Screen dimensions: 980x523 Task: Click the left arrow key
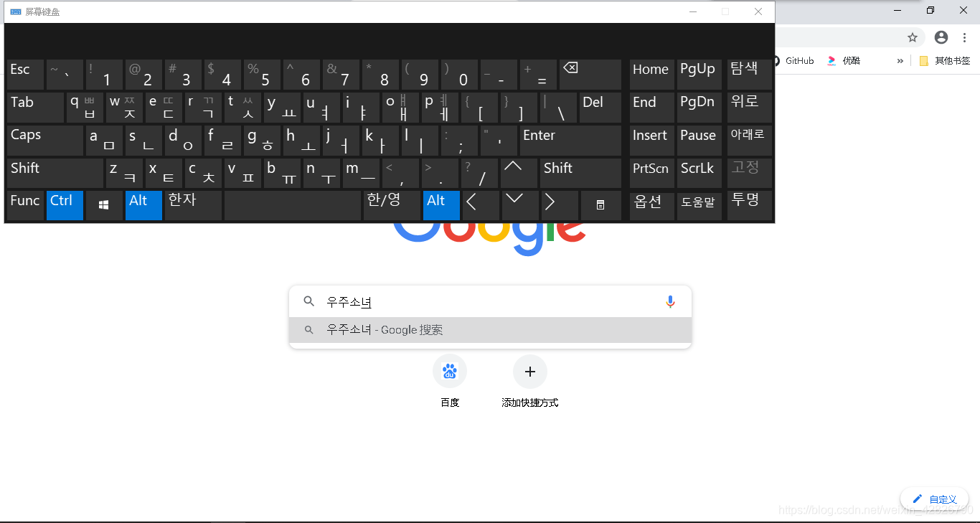tap(480, 205)
